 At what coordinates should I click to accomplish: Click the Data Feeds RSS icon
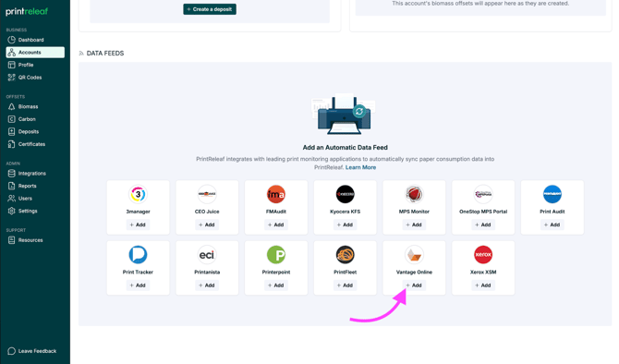coord(81,54)
